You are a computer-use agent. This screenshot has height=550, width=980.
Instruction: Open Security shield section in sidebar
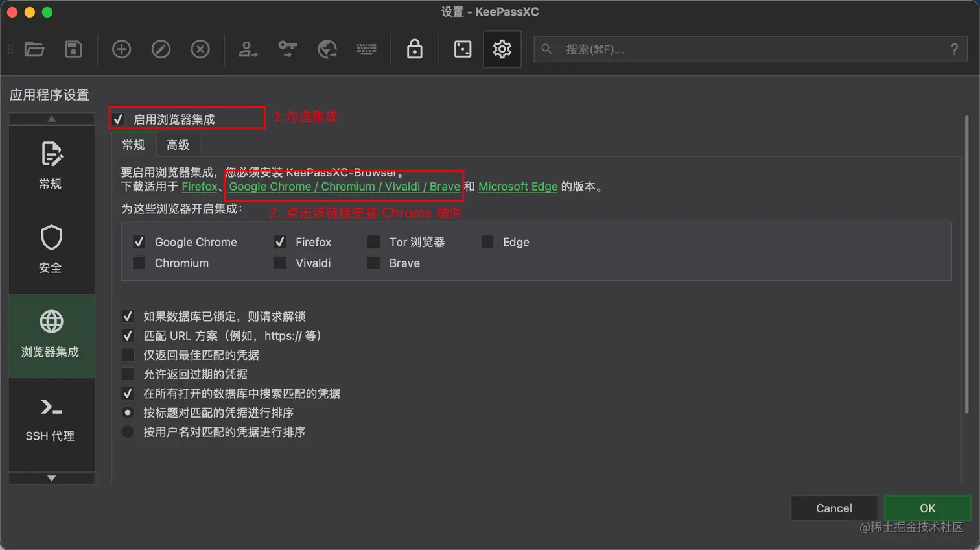pyautogui.click(x=51, y=250)
